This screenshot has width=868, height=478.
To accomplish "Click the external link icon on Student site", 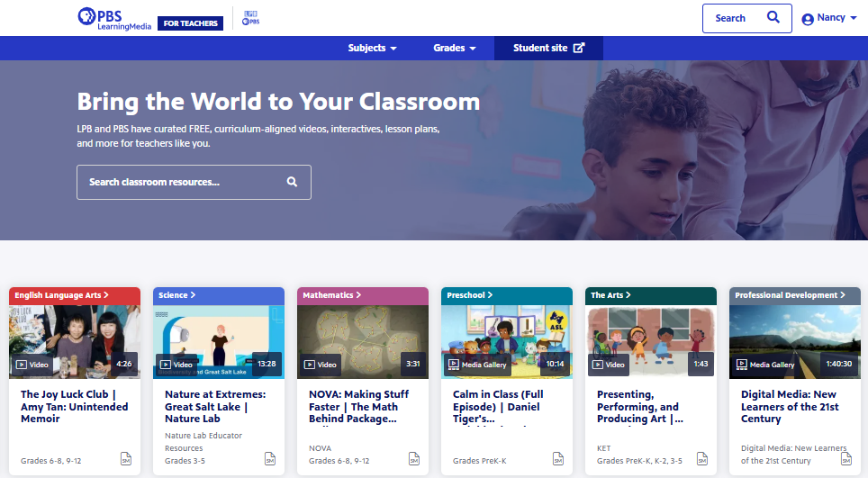I will pyautogui.click(x=578, y=48).
